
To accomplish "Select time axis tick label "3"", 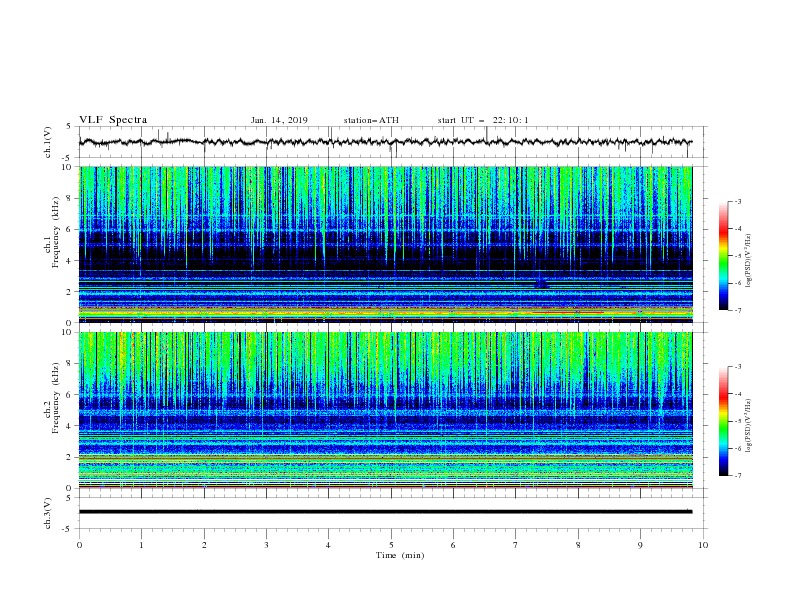I will click(266, 545).
